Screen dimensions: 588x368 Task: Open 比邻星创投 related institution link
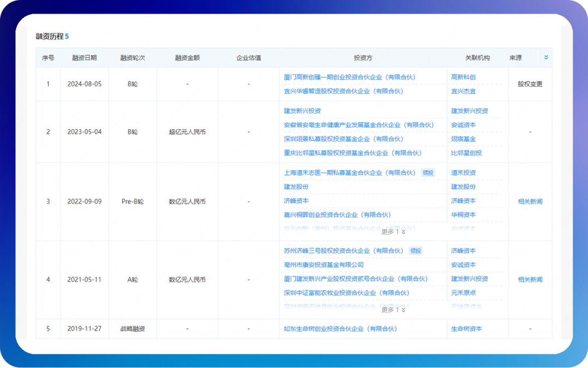pyautogui.click(x=466, y=153)
